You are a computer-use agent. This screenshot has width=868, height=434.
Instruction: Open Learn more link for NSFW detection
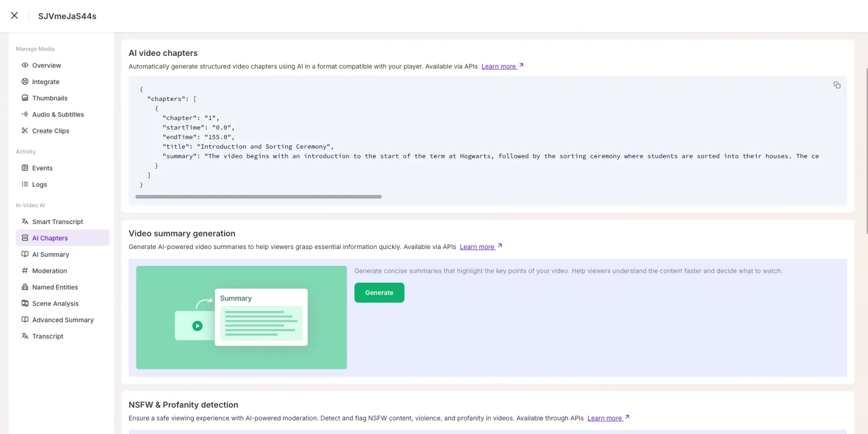[x=608, y=418]
